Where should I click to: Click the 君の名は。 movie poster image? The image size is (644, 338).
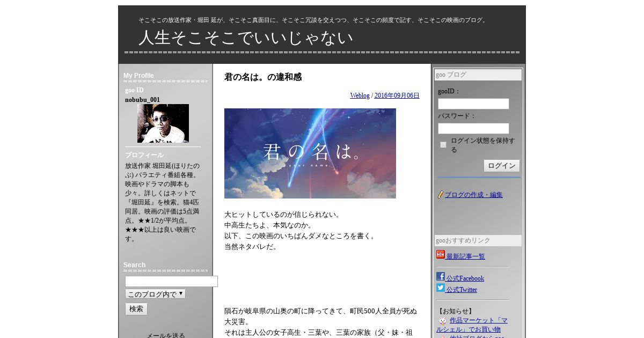click(x=310, y=153)
